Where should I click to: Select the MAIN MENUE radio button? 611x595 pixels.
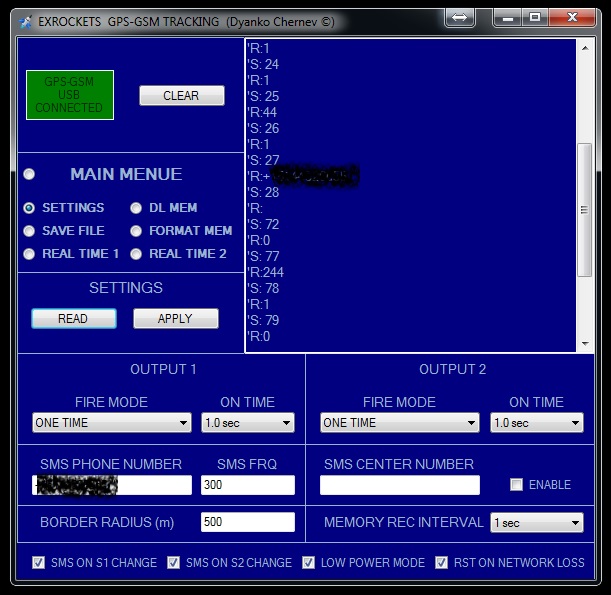pos(29,174)
